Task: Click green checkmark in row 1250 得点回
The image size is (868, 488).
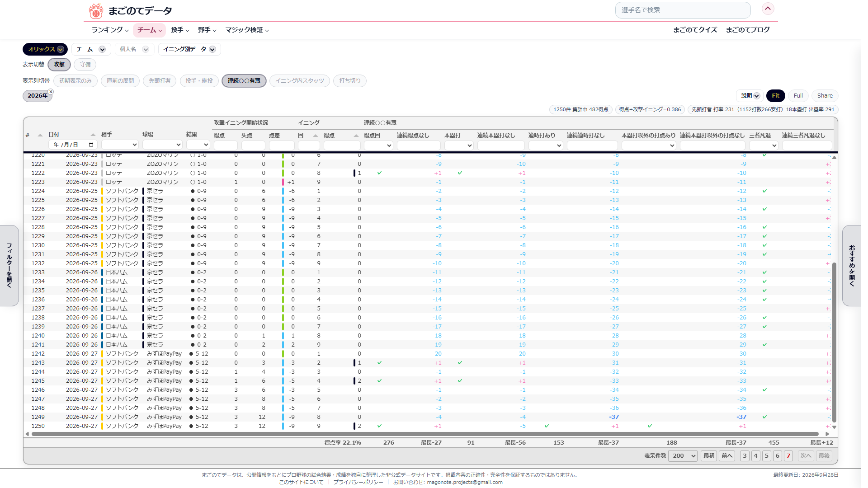Action: [x=379, y=426]
